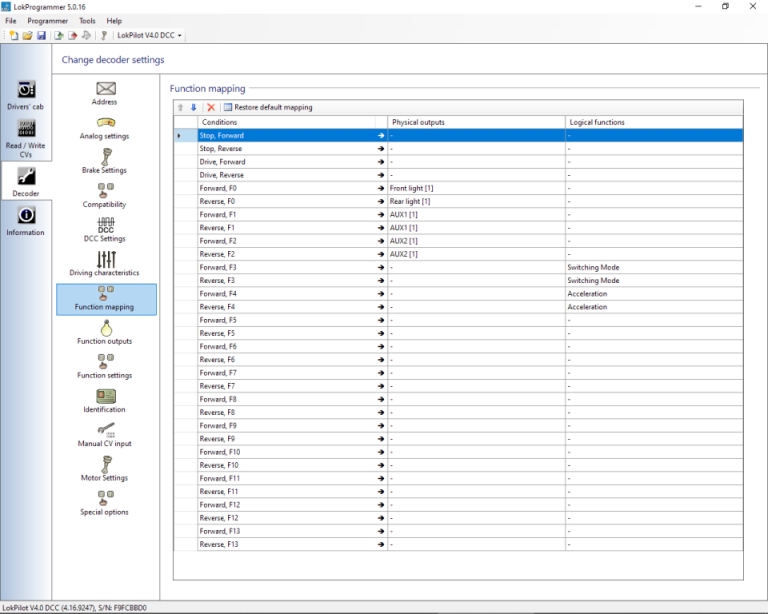
Task: Save the current project
Action: pyautogui.click(x=41, y=35)
